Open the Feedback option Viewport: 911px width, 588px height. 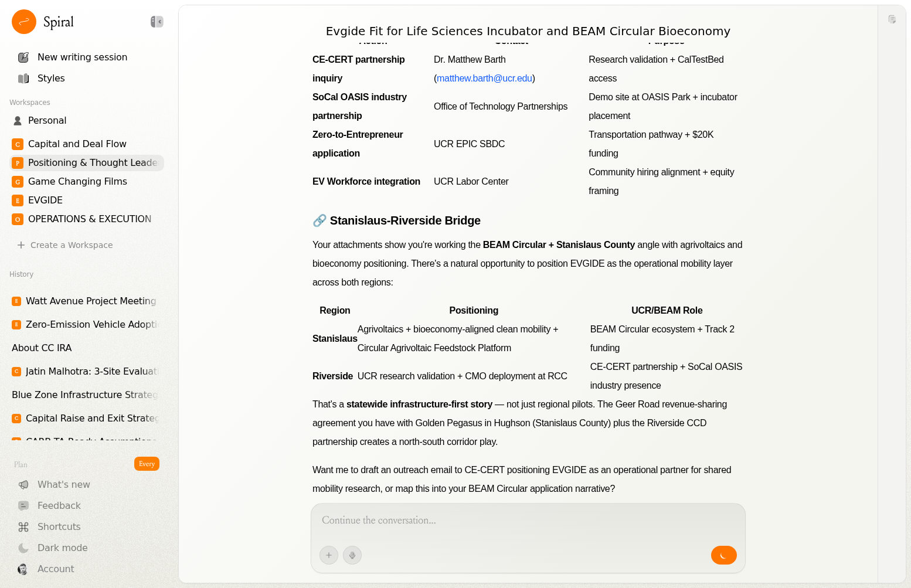(x=59, y=505)
